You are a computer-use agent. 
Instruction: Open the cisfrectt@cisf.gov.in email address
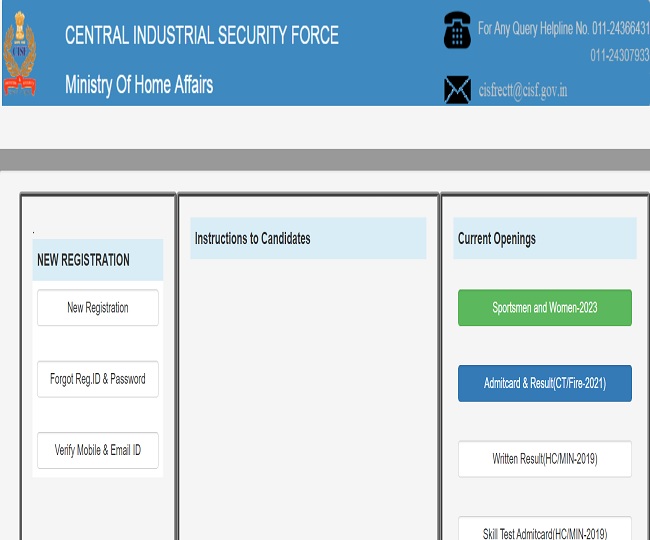[x=522, y=90]
